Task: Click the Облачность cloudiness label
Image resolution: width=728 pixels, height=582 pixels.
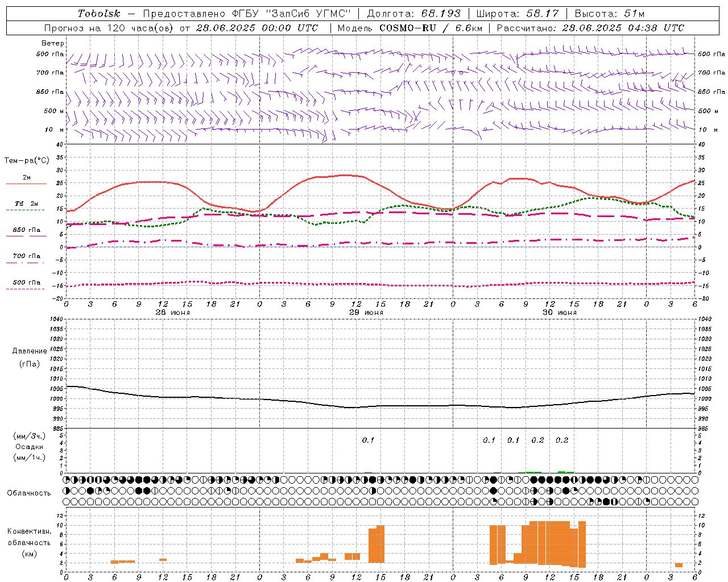Action: pos(29,493)
